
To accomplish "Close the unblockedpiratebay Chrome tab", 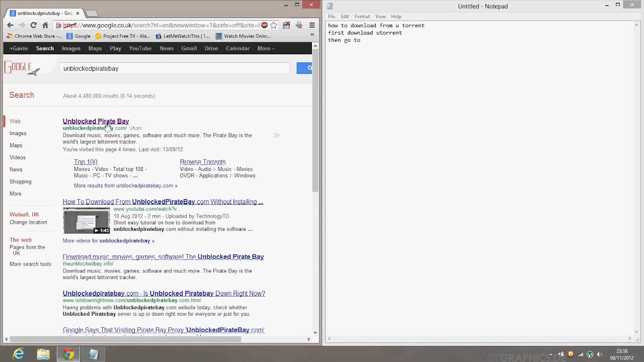I will pos(77,13).
